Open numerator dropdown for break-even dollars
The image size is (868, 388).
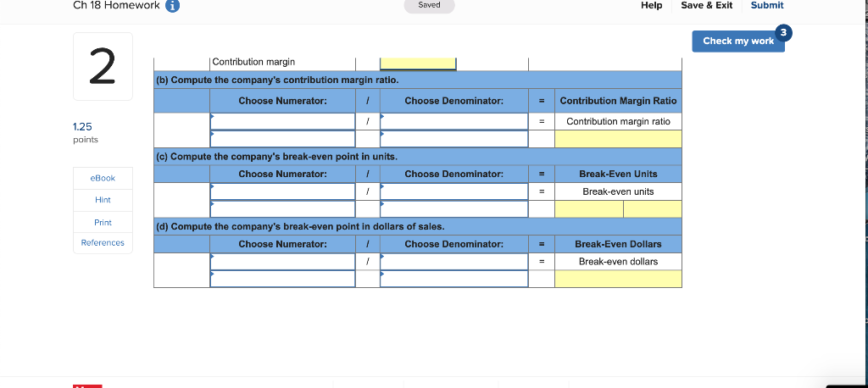pos(282,261)
